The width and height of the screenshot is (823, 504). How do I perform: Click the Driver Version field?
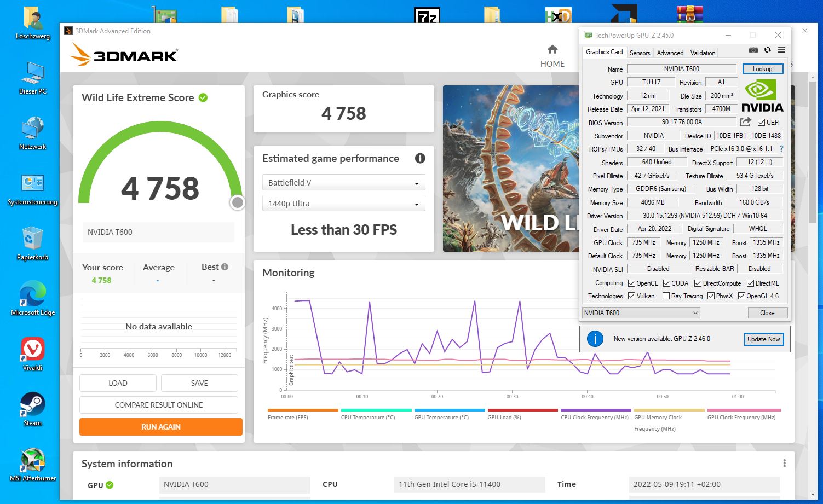pos(705,216)
